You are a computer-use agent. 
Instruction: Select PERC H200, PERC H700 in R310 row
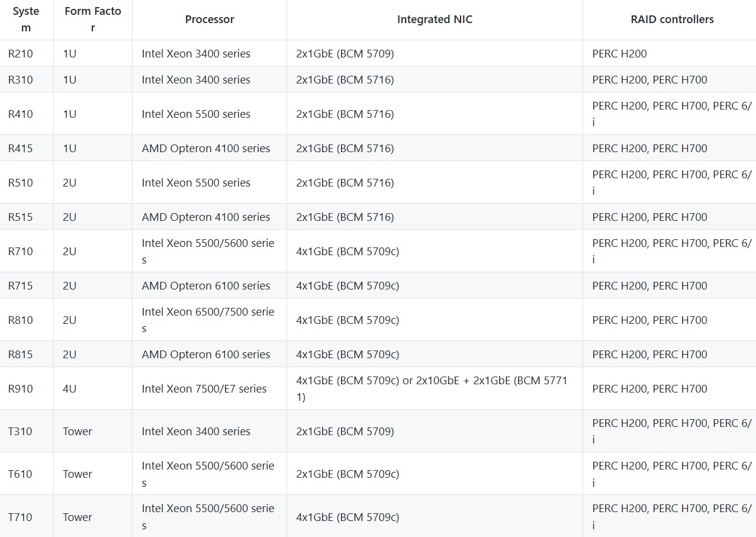670,79
